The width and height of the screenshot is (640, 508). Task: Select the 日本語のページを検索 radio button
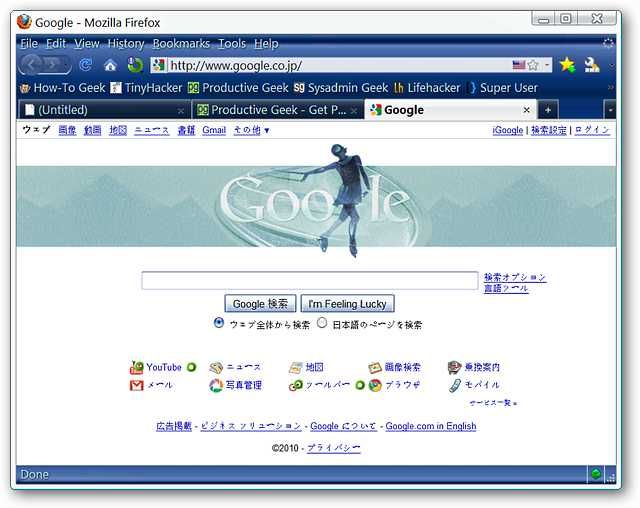click(x=322, y=323)
